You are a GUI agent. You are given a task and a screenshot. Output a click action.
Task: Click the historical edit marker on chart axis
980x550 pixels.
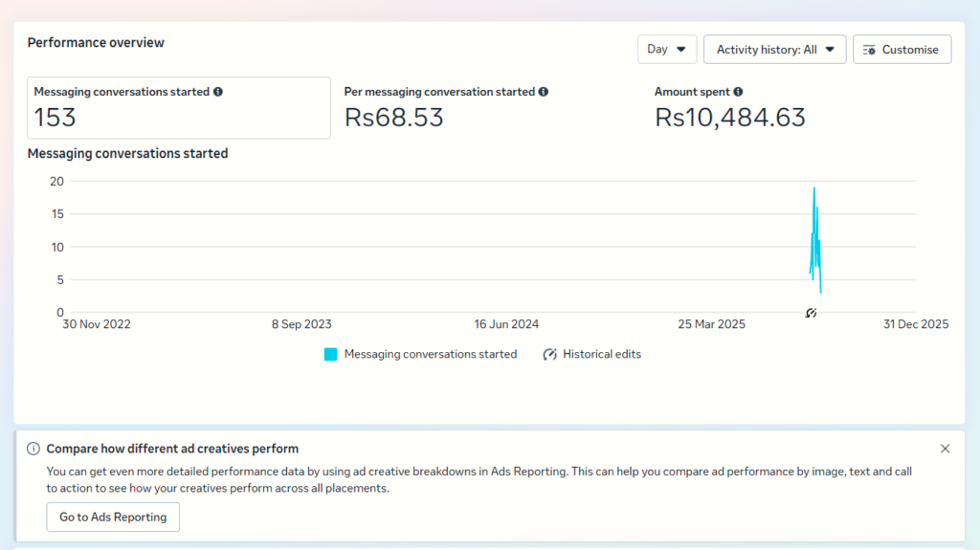(x=811, y=313)
